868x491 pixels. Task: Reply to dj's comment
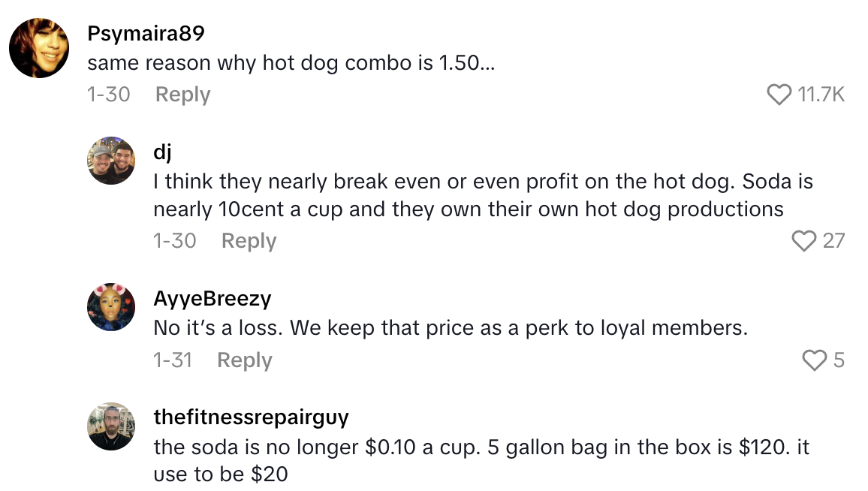coord(249,241)
